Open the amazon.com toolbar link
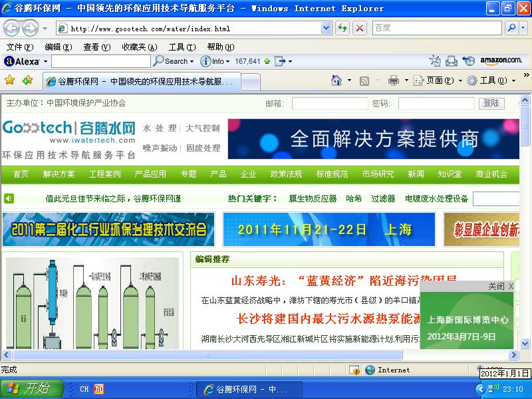532x399 pixels. 501,61
